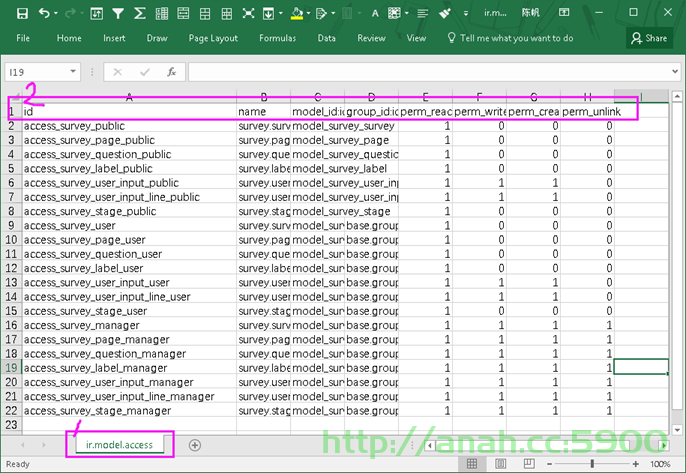Click the vertical scrollbar up arrow
The width and height of the screenshot is (686, 473).
click(x=677, y=95)
